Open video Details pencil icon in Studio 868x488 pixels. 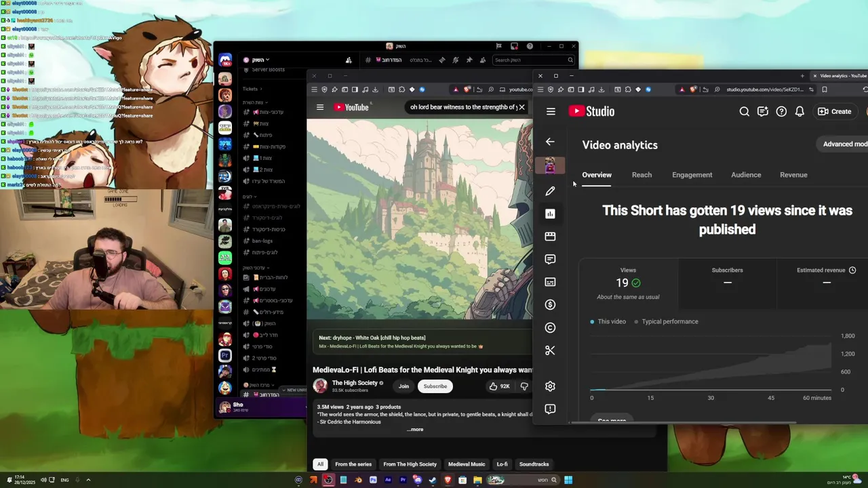tap(550, 191)
